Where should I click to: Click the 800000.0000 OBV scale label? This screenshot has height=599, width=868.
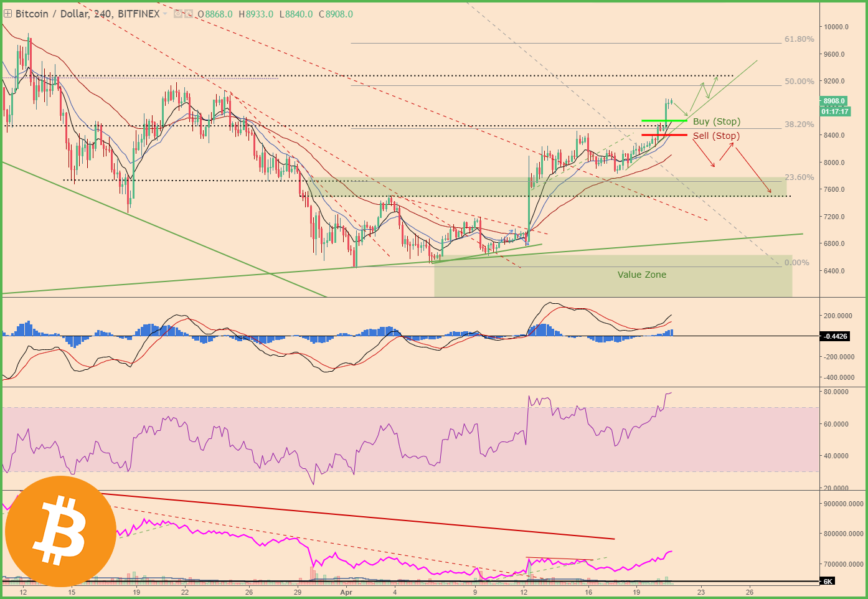coord(843,534)
